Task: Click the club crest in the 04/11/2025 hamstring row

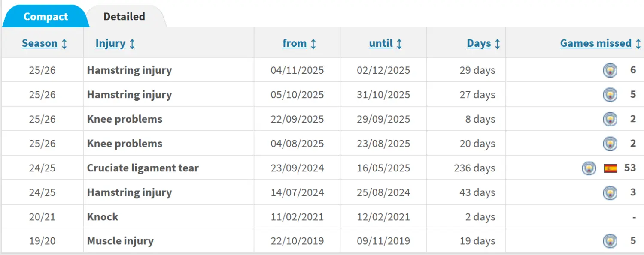Action: (610, 70)
